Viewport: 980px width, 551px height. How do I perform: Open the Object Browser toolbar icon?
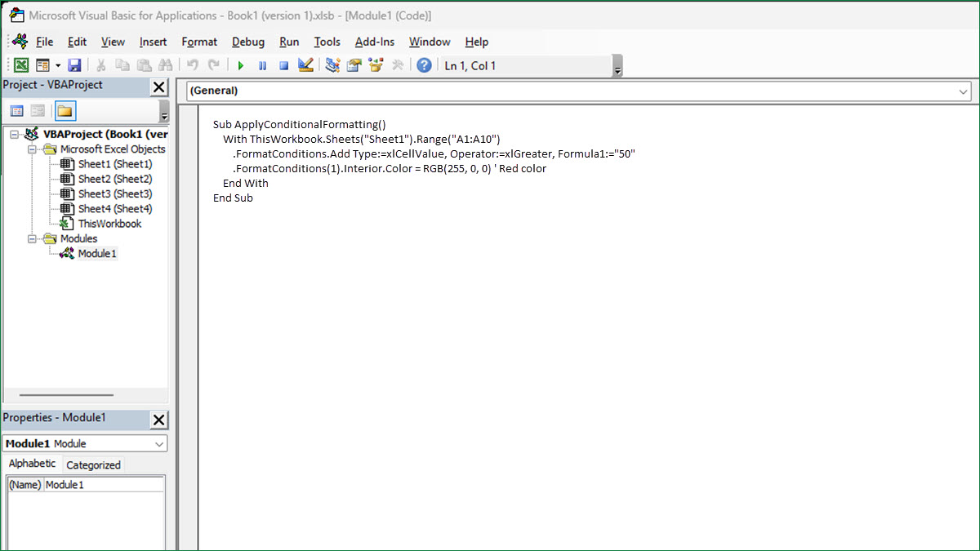coord(376,65)
